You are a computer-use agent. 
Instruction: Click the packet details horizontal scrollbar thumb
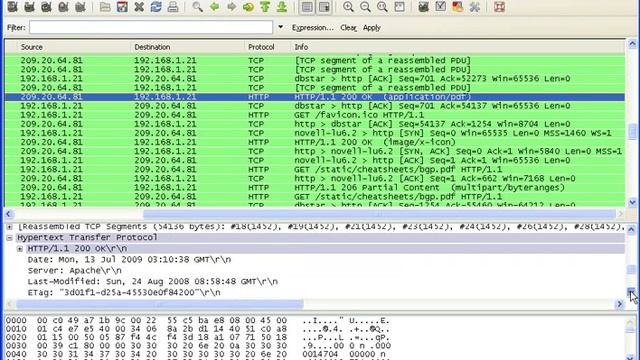160,304
